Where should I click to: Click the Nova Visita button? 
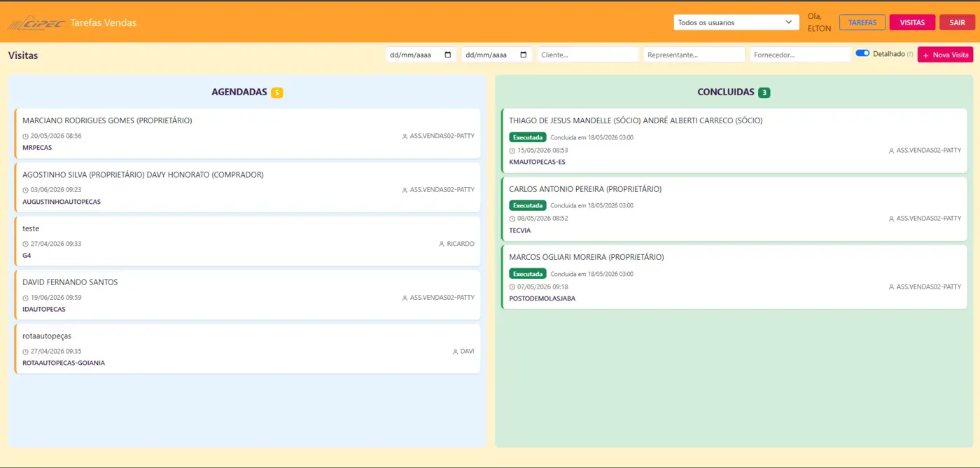coord(945,55)
